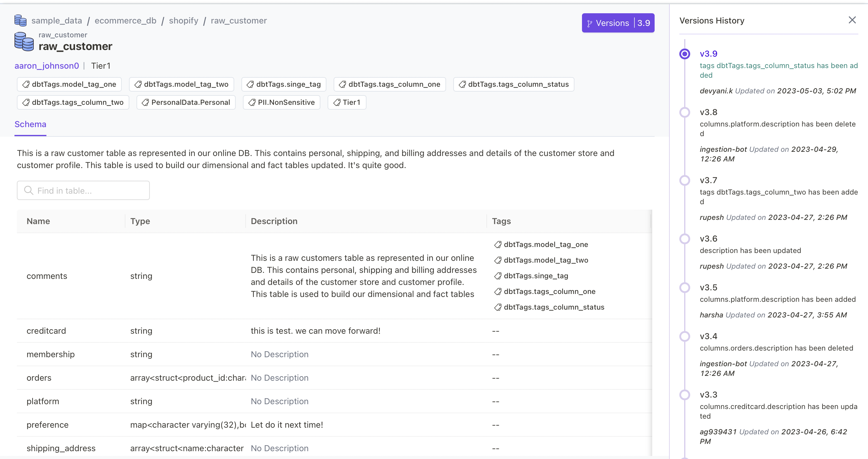Click inside the Find in table search box

[83, 190]
